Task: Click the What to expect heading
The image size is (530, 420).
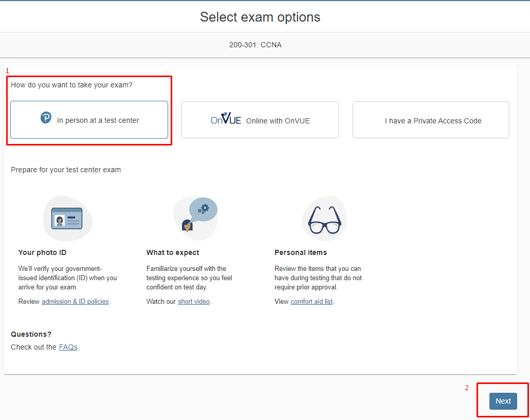Action: [173, 252]
